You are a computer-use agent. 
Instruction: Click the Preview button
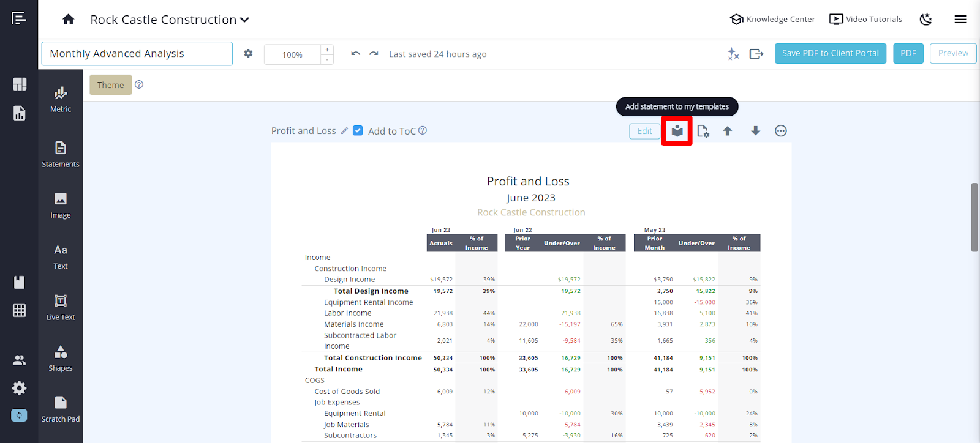point(953,53)
